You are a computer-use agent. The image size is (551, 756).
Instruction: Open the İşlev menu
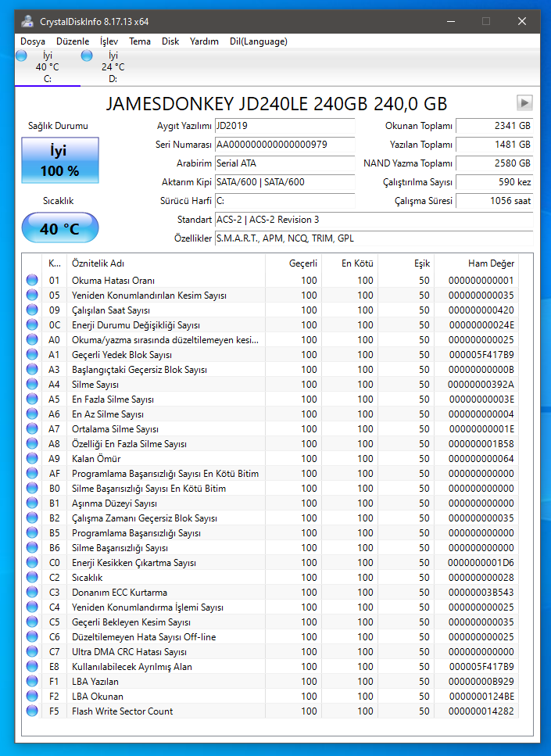(x=109, y=41)
